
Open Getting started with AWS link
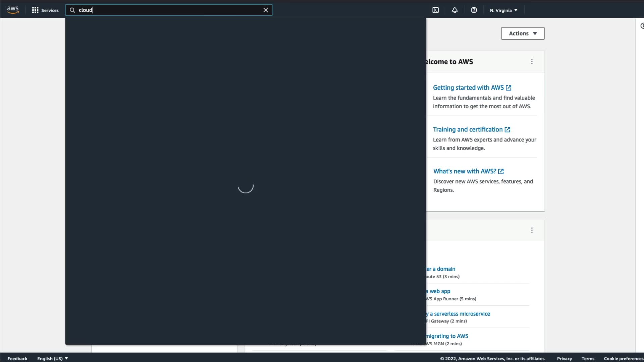point(468,88)
